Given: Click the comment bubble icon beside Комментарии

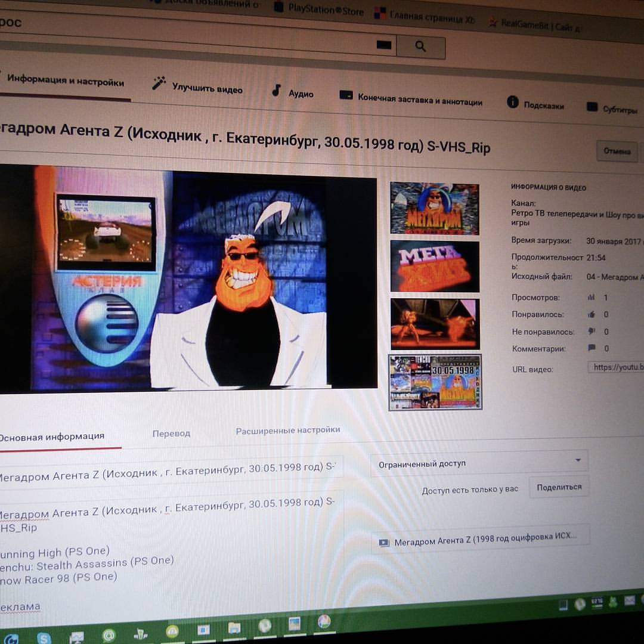Looking at the screenshot, I should (592, 348).
